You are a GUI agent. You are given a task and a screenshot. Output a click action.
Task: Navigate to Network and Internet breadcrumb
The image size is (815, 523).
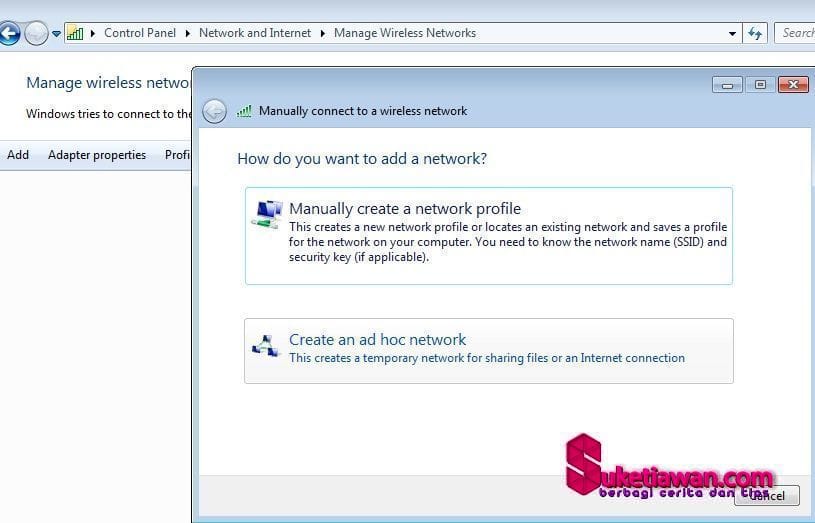(x=254, y=33)
